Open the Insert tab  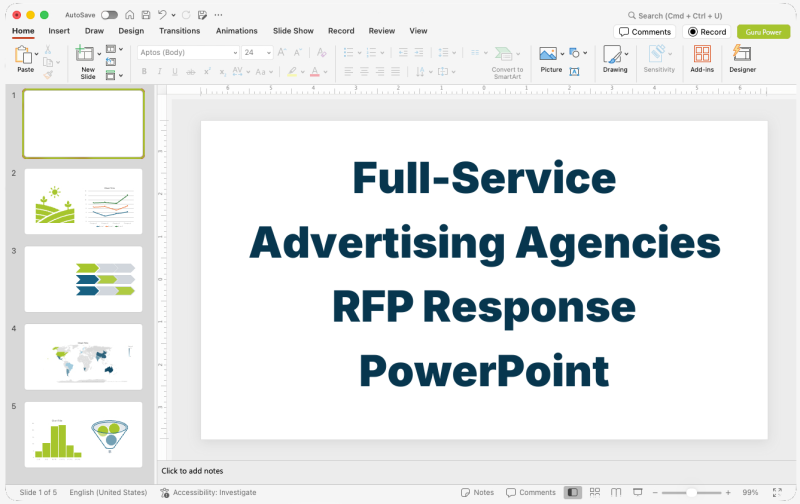click(x=59, y=31)
